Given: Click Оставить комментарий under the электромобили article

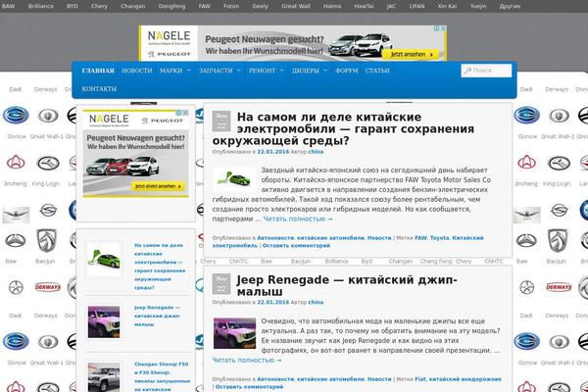Looking at the screenshot, I should [x=296, y=245].
